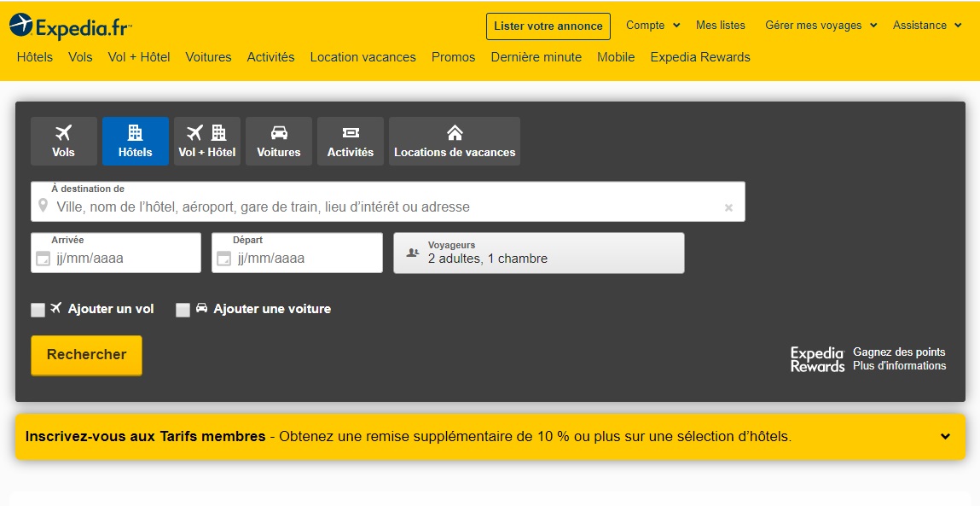980x506 pixels.
Task: Click Plus d'informations rewards link
Action: pos(899,366)
